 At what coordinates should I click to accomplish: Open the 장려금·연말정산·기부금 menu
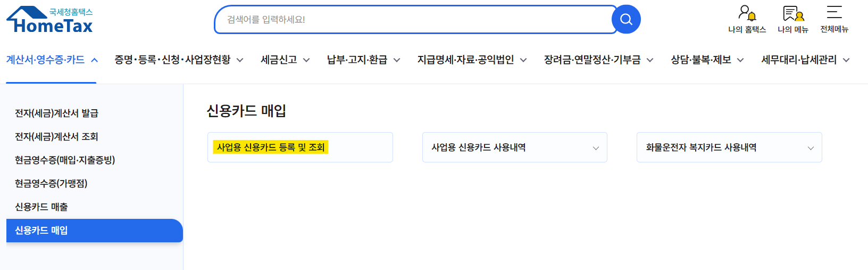pyautogui.click(x=599, y=60)
